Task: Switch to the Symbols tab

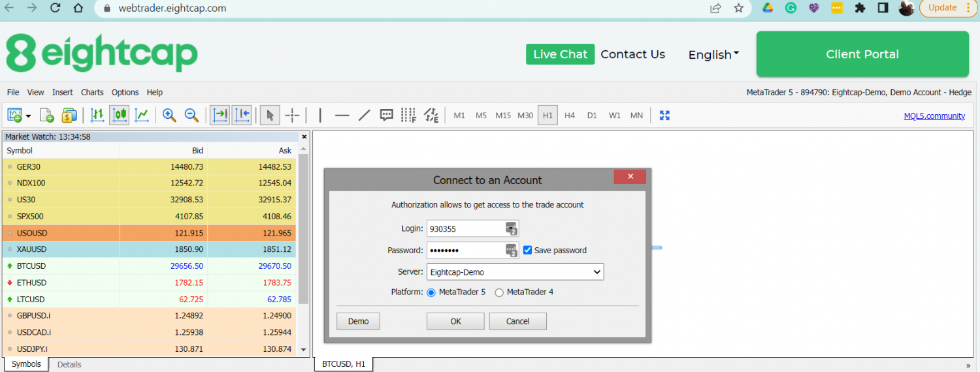Action: [x=26, y=364]
